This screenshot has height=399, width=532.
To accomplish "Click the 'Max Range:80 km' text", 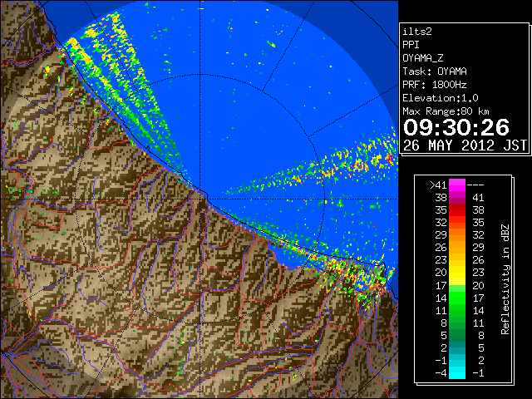I will [x=446, y=111].
